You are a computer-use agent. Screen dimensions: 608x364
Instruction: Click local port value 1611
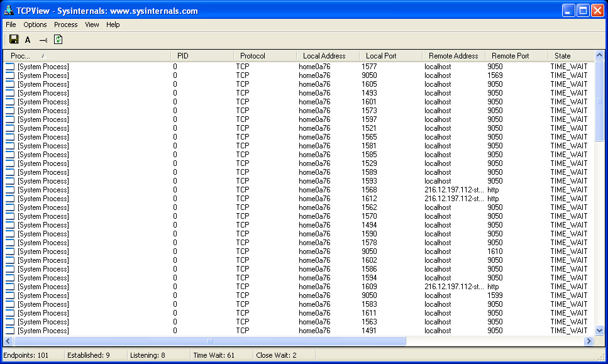point(369,313)
